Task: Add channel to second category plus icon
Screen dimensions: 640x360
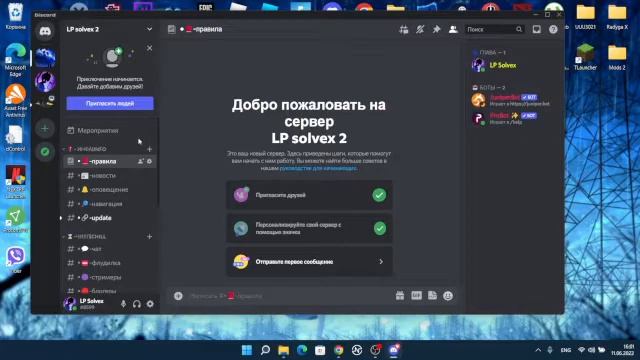Action: (149, 236)
